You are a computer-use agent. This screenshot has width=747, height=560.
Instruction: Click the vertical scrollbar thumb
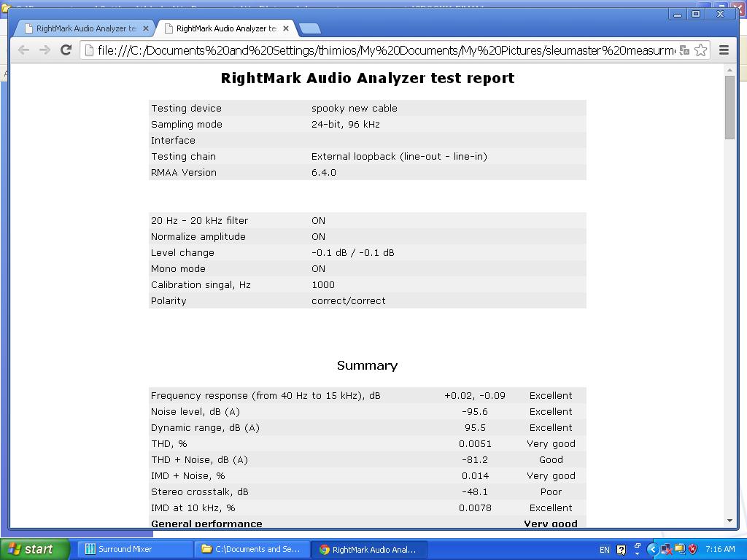point(729,107)
